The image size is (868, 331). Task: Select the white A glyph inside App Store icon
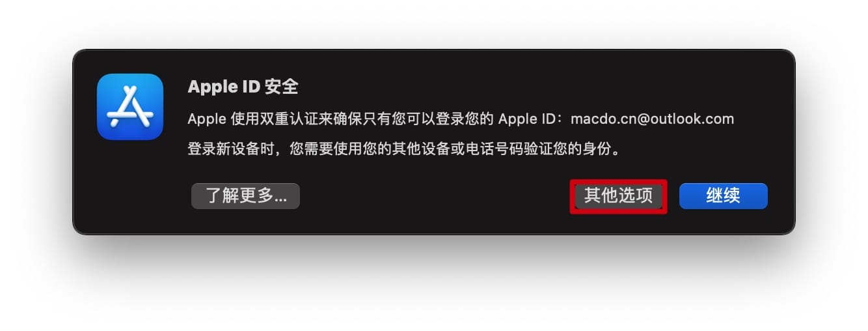pyautogui.click(x=129, y=107)
